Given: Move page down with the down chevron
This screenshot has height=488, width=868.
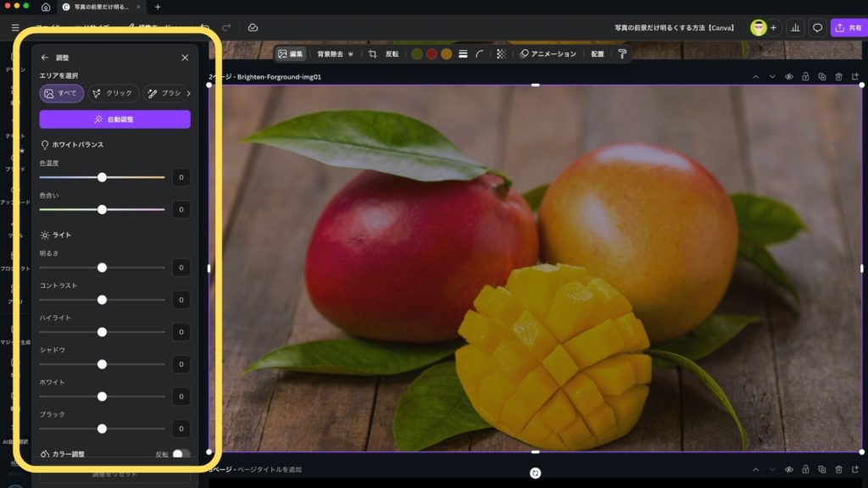Looking at the screenshot, I should 772,77.
